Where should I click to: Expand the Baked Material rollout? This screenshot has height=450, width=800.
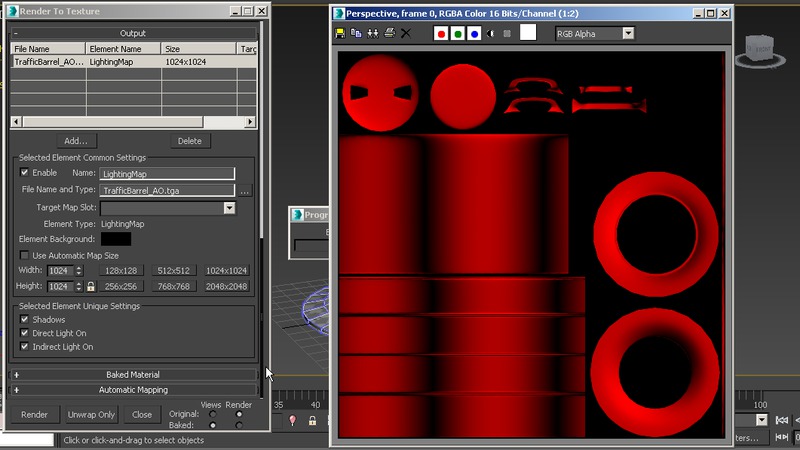pyautogui.click(x=133, y=375)
